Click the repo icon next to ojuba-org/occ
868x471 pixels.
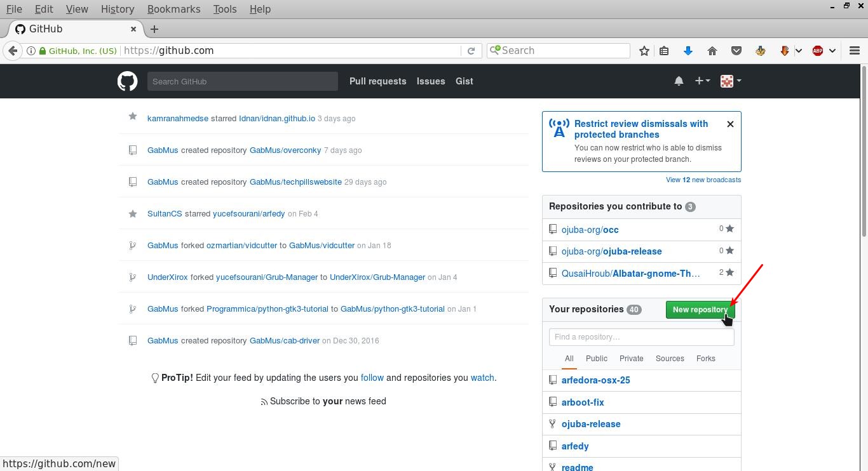553,229
